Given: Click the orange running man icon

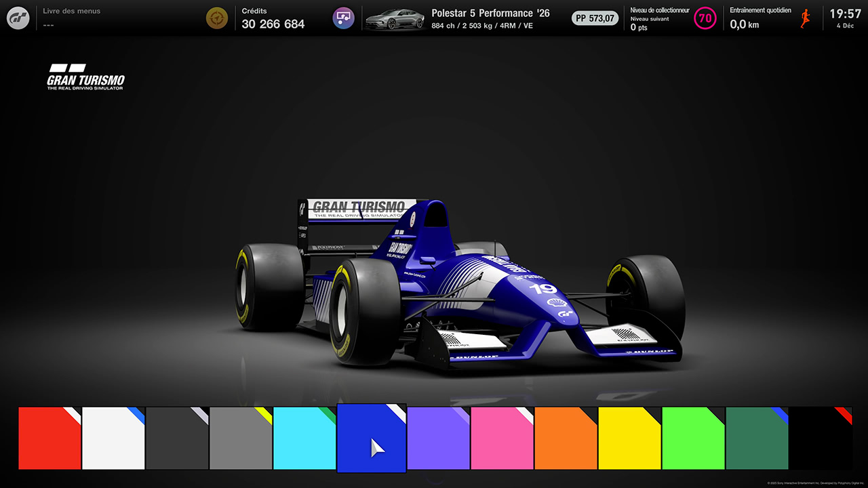Looking at the screenshot, I should point(805,18).
